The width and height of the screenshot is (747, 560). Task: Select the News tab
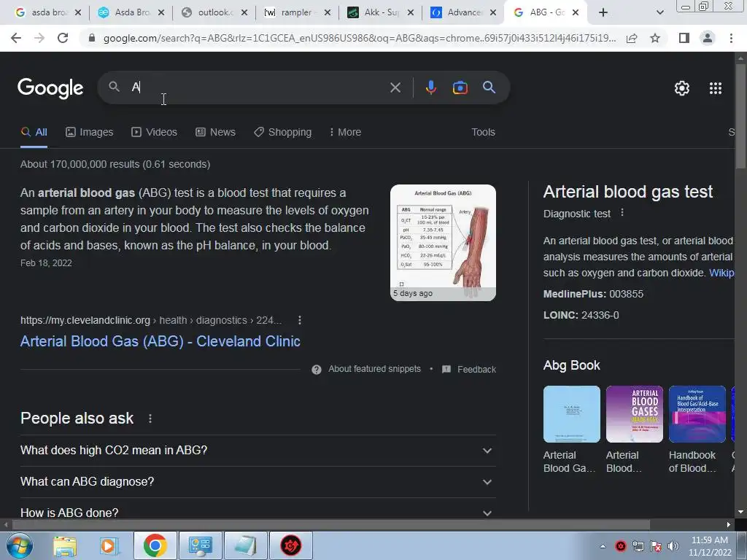click(215, 133)
